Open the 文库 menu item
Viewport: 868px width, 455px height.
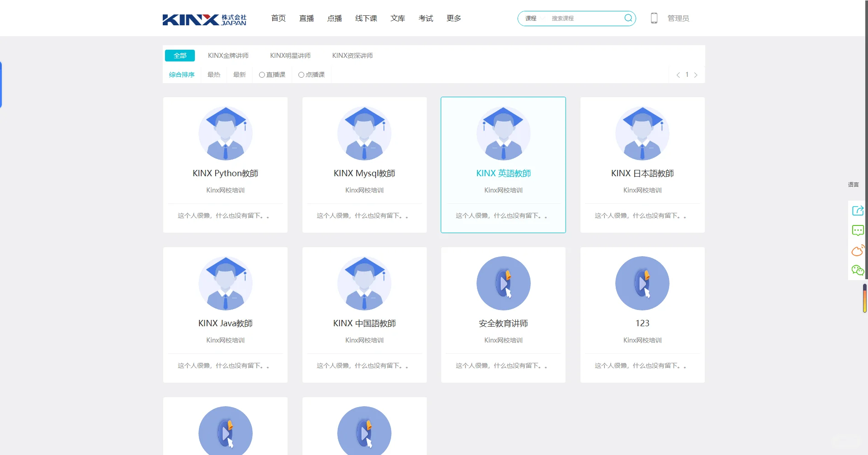coord(397,18)
